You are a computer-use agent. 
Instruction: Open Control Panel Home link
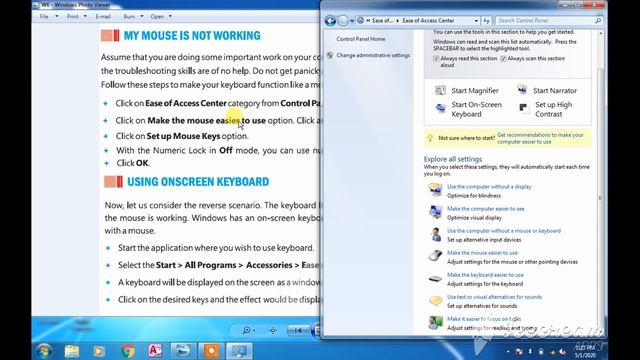click(361, 39)
